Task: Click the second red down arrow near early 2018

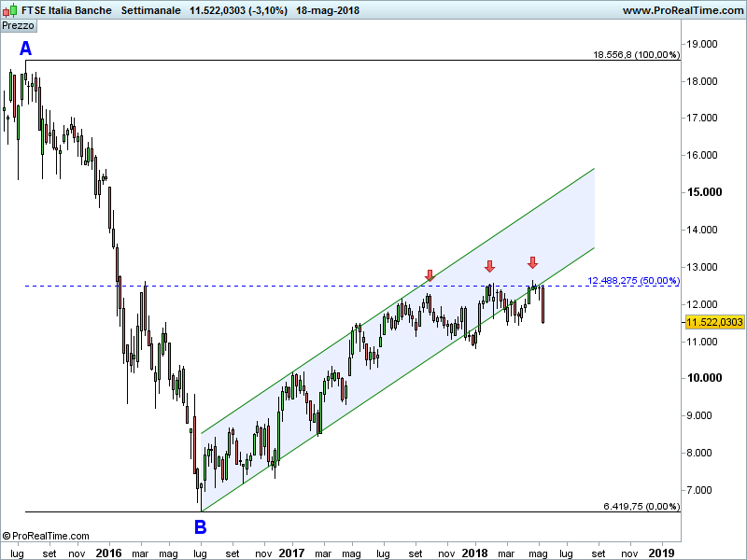Action: 489,266
